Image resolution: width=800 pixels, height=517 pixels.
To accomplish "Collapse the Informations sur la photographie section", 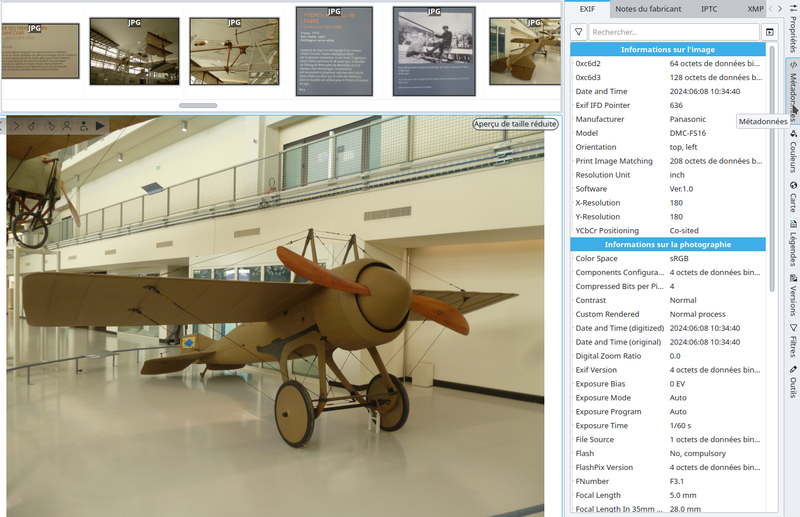I will click(x=668, y=244).
